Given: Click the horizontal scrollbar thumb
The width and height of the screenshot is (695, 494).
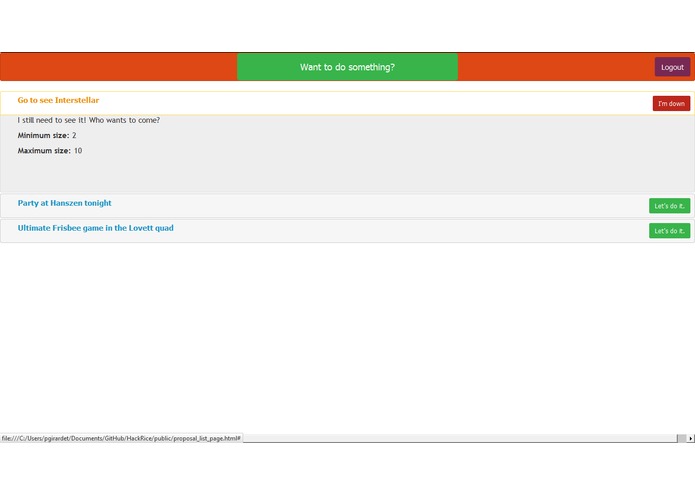Looking at the screenshot, I should click(682, 438).
